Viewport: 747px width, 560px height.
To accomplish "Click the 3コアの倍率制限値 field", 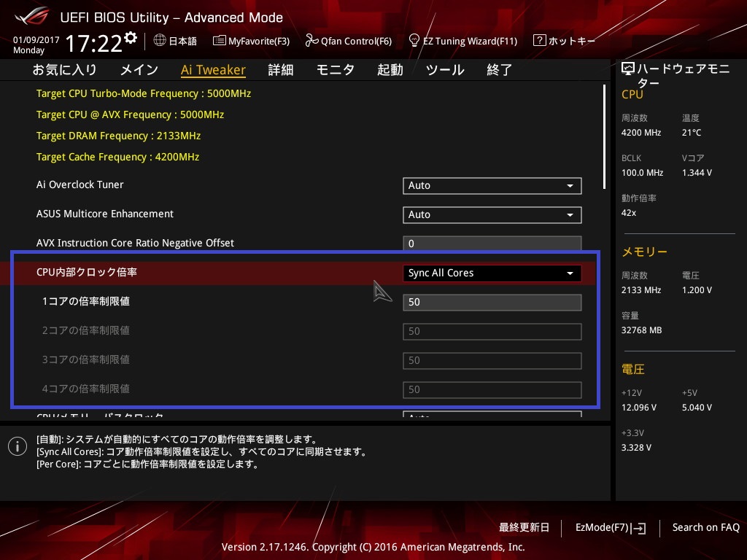I will coord(492,360).
